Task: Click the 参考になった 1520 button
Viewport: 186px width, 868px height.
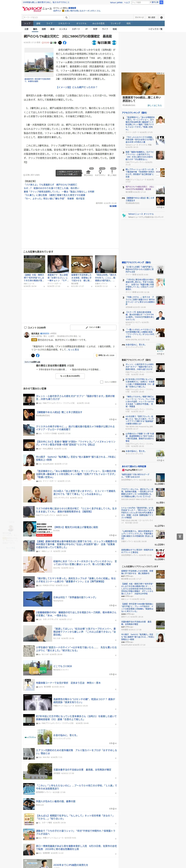Action: point(105,355)
